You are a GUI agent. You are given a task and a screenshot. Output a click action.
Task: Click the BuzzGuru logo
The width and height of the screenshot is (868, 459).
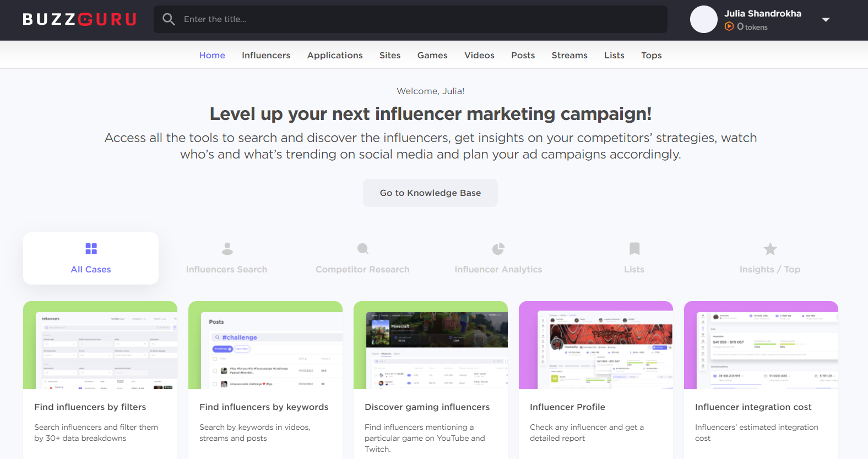pos(79,20)
